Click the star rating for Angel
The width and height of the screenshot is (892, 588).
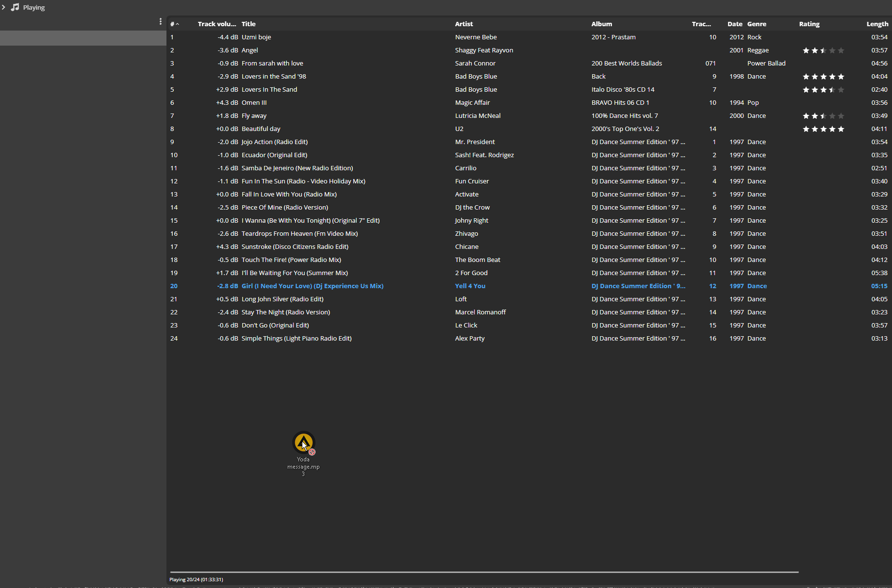tap(823, 50)
